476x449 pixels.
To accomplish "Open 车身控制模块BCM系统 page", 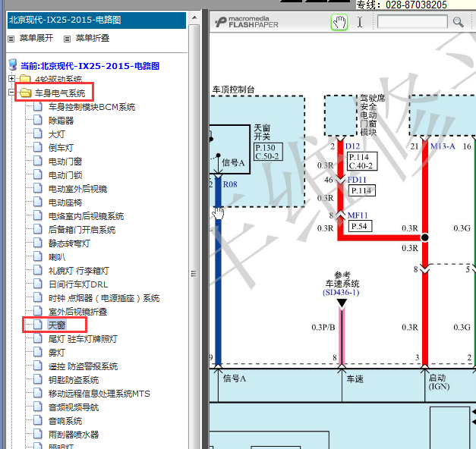I will pyautogui.click(x=92, y=107).
